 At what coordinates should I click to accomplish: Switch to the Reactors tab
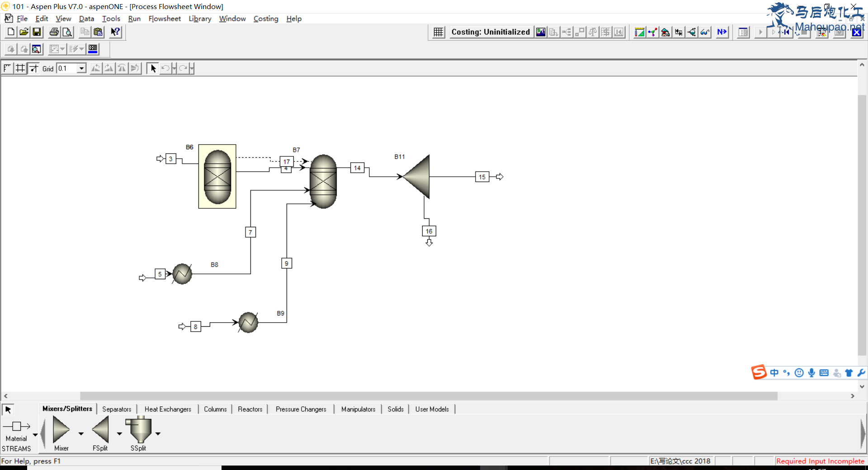pyautogui.click(x=250, y=409)
